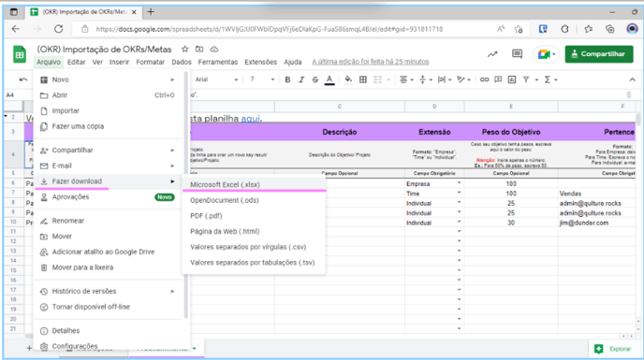This screenshot has height=360, width=644.
Task: Expand Histórico de versões submenu
Action: pos(108,292)
